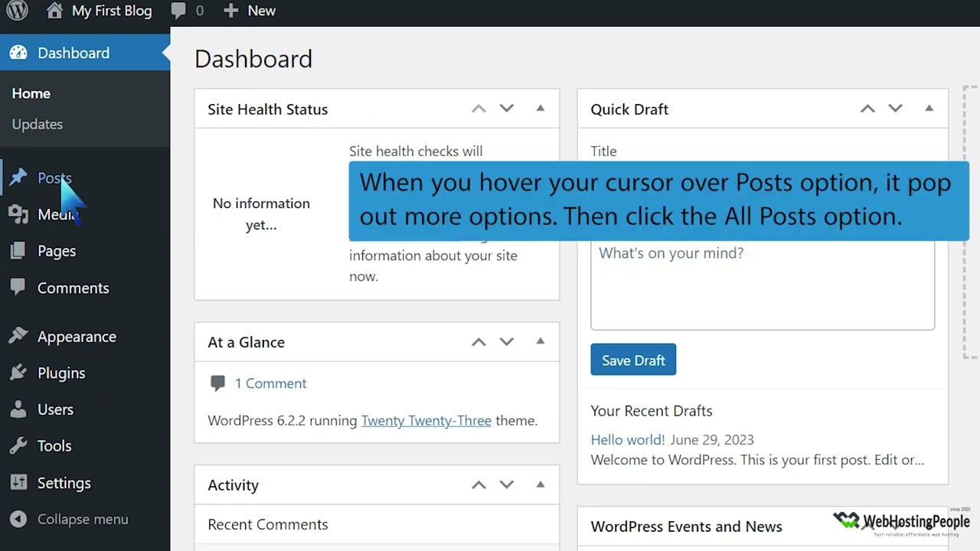Move At a Glance panel up
The height and width of the screenshot is (551, 980).
click(x=479, y=342)
